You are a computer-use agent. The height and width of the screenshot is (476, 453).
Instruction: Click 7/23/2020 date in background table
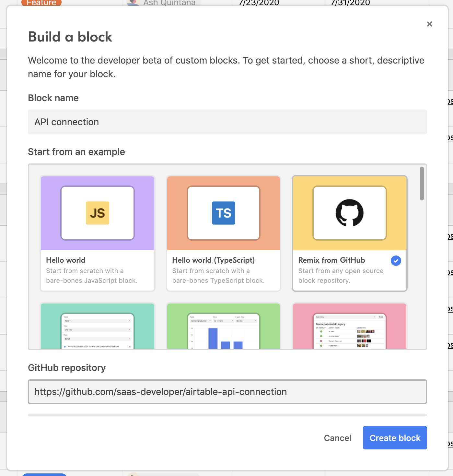point(259,3)
